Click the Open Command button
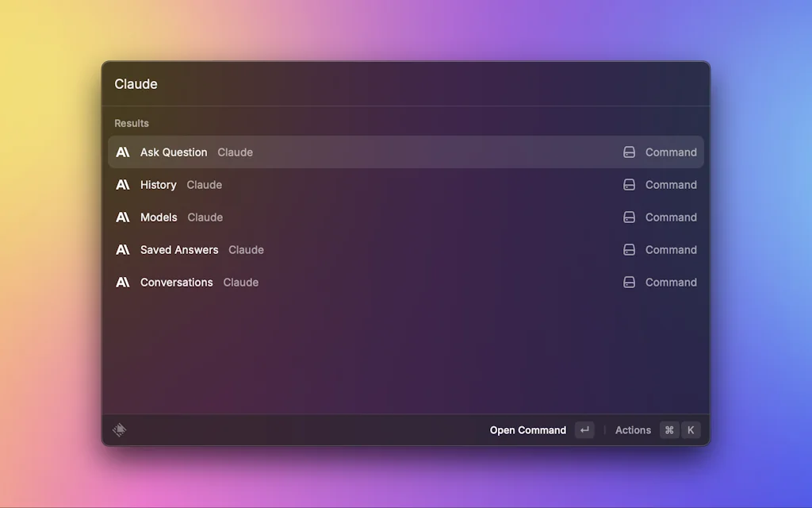Viewport: 812px width, 508px height. coord(527,429)
